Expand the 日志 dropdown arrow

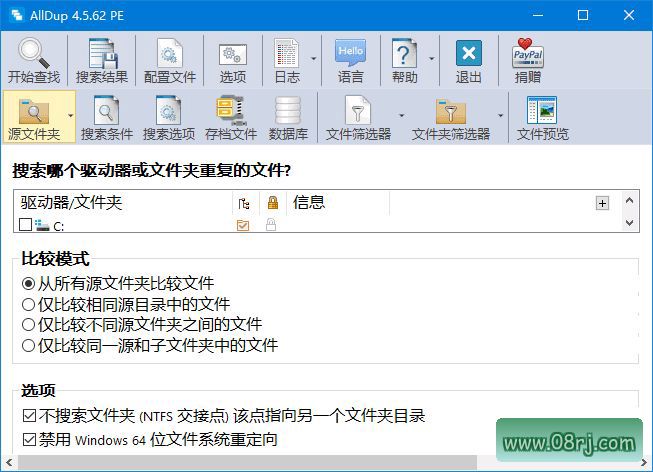pyautogui.click(x=313, y=58)
